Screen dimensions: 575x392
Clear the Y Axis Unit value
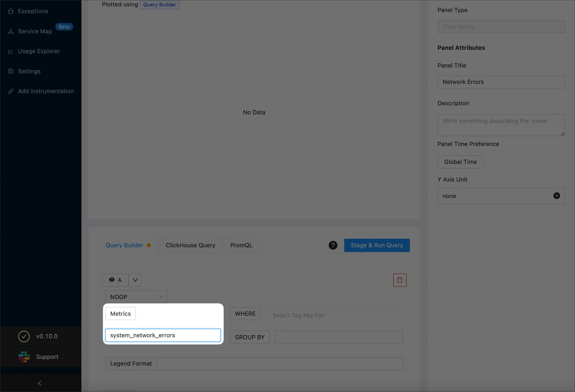pyautogui.click(x=557, y=196)
